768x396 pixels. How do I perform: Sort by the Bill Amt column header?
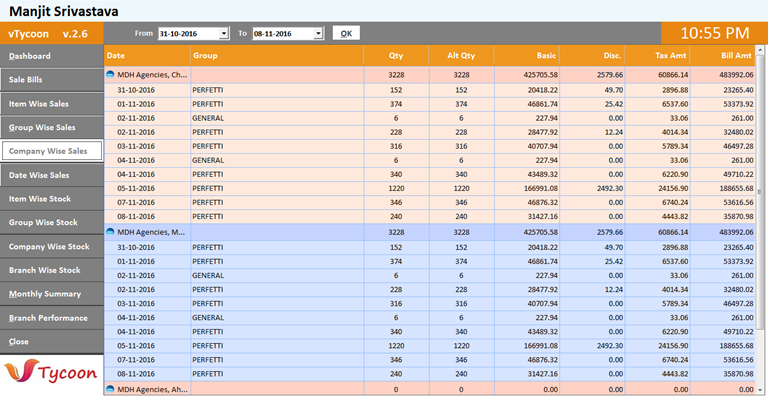pyautogui.click(x=723, y=56)
